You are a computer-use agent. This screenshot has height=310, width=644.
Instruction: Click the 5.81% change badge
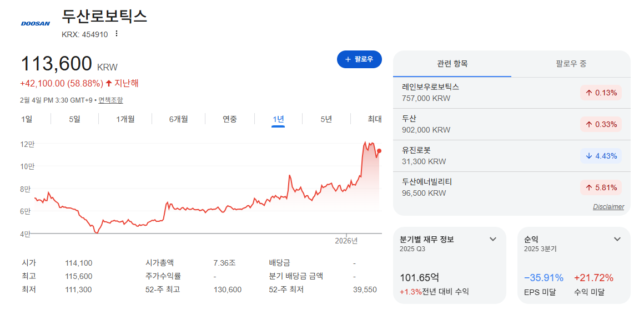[x=601, y=187]
